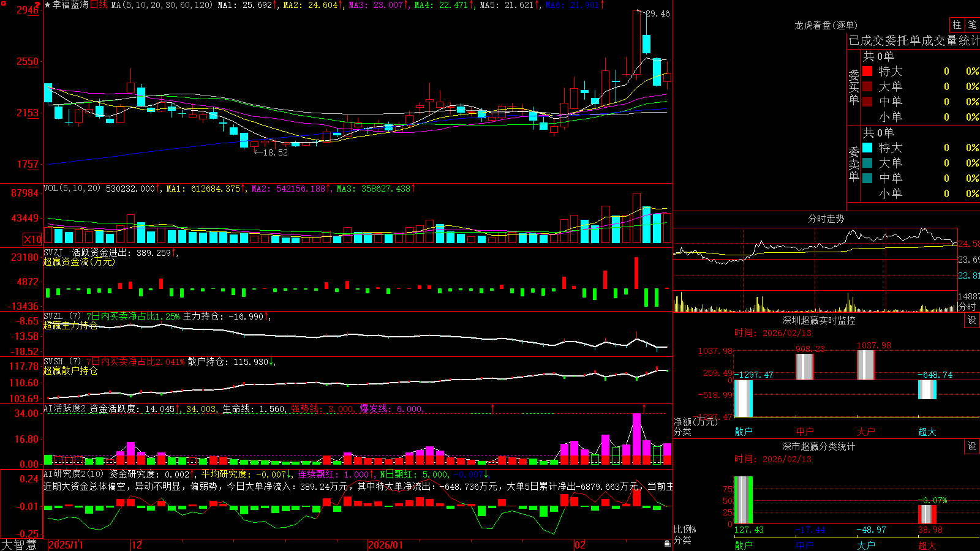Viewport: 980px width, 551px height.
Task: Click the 已成交委托单成交量统计 header
Action: [x=914, y=40]
